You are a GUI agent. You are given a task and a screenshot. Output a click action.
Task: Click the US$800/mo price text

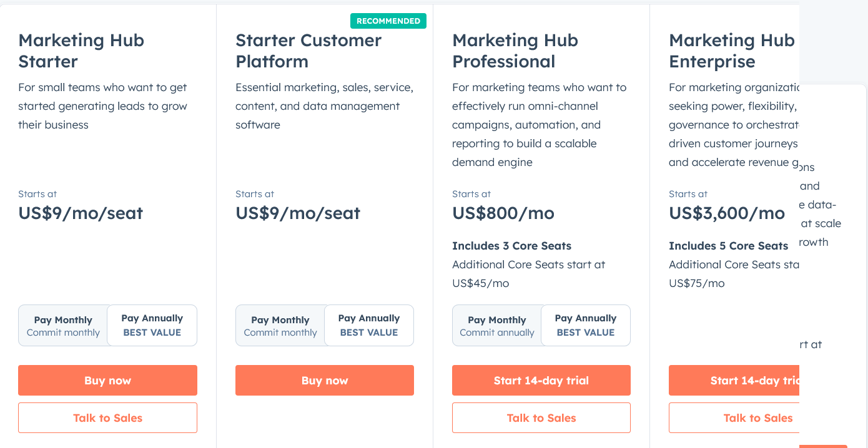coord(503,213)
